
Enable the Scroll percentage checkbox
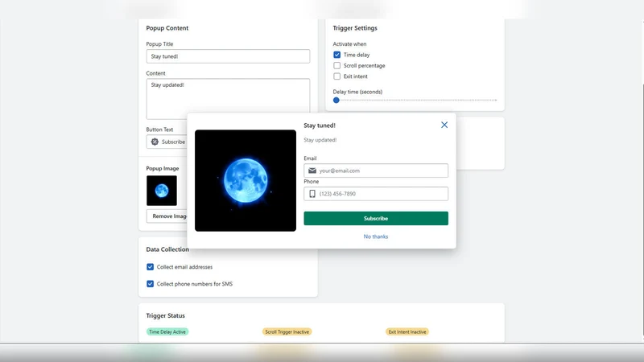[x=336, y=65]
